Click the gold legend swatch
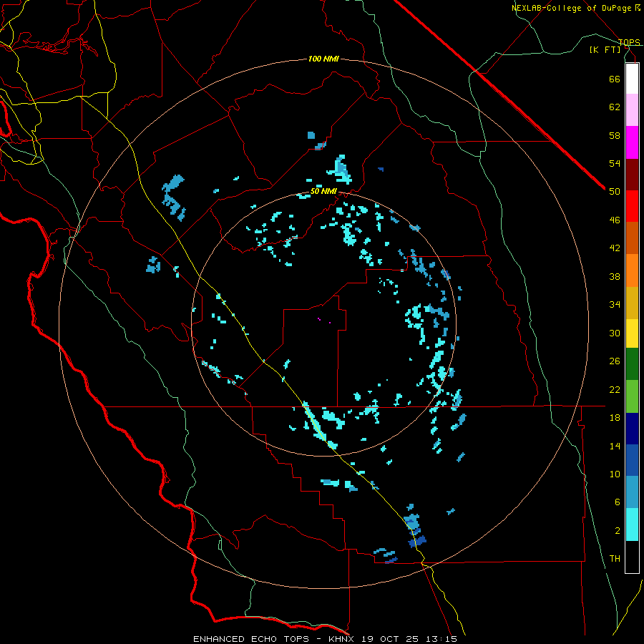 coord(632,303)
